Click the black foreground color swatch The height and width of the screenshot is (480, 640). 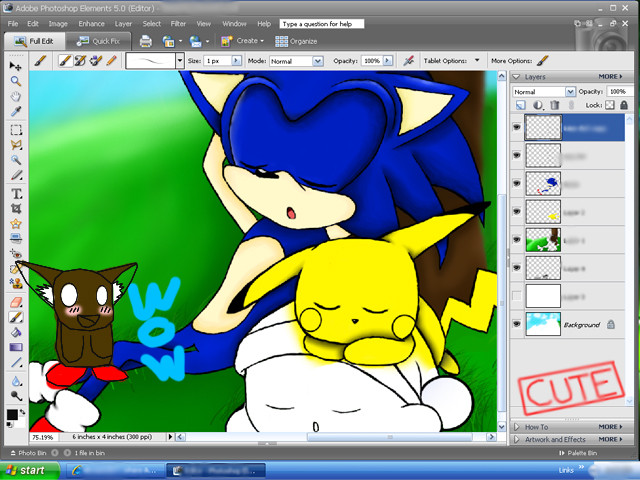tap(12, 415)
